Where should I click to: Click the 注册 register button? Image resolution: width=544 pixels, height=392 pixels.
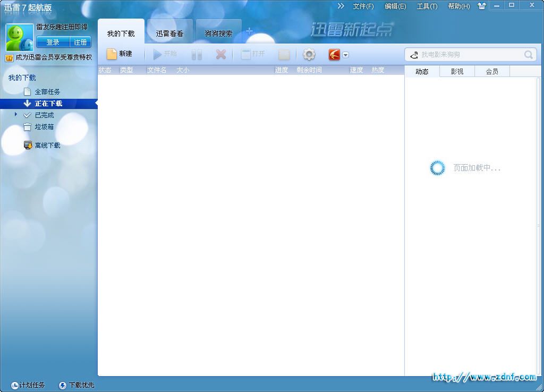point(80,42)
